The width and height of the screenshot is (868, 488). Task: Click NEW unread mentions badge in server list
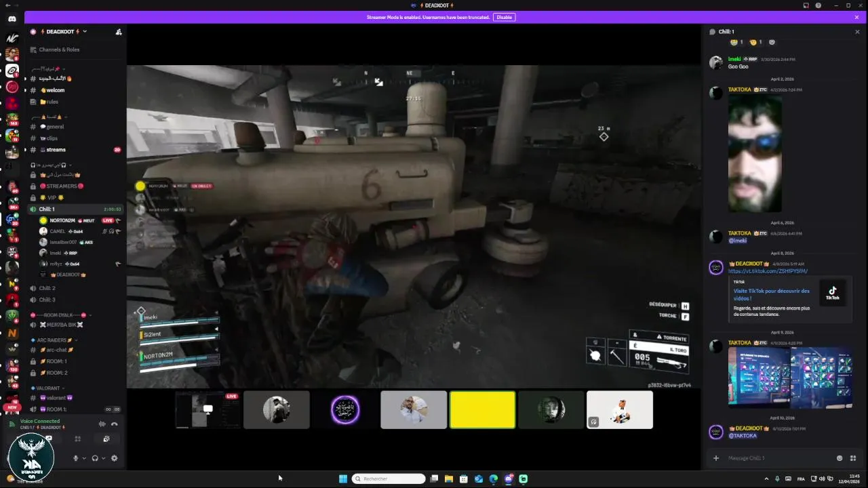[12, 408]
